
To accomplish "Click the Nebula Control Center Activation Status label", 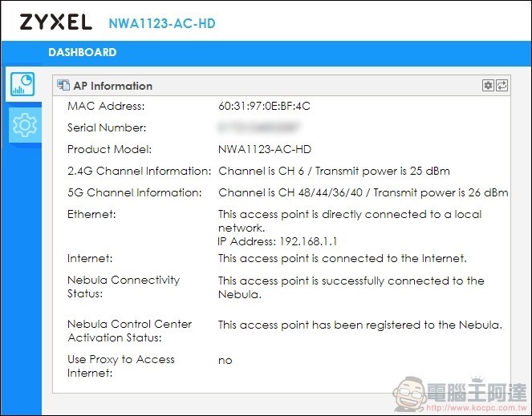I will [129, 330].
